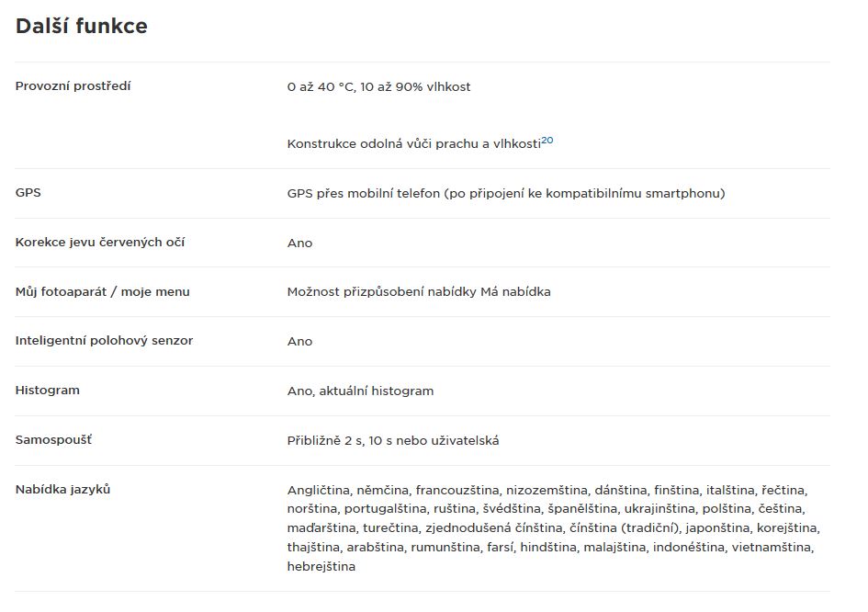
Task: Click the Další funkce heading
Action: point(82,26)
